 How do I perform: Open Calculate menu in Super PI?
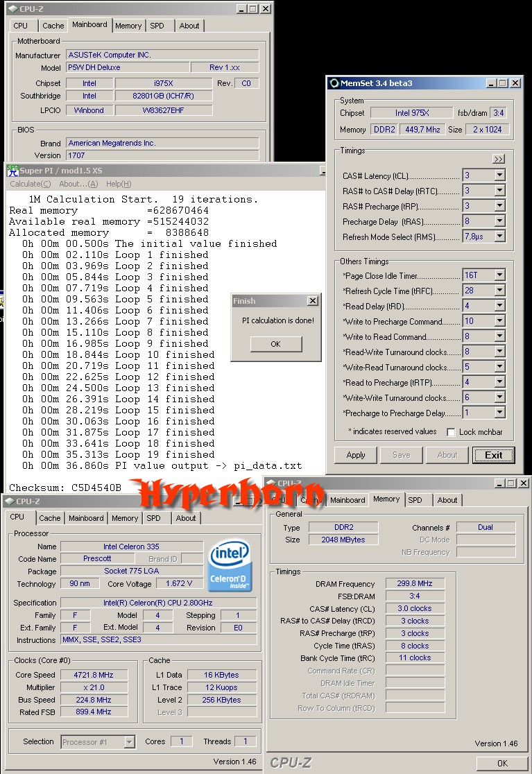pyautogui.click(x=30, y=184)
